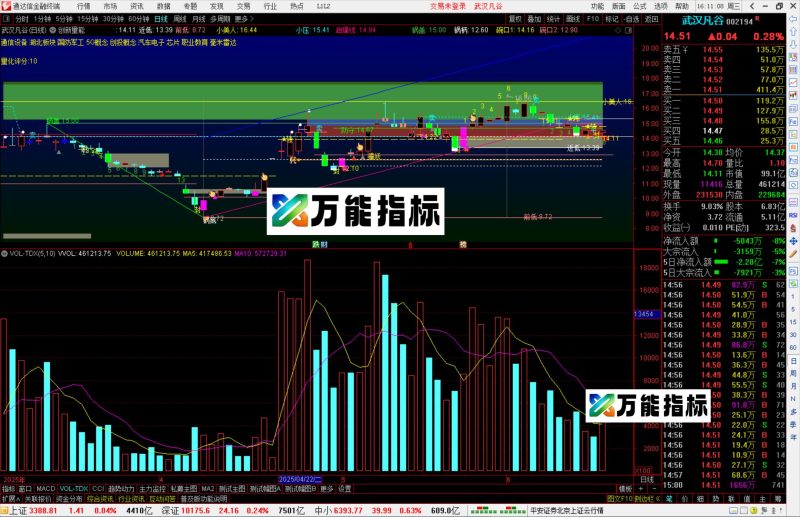800x517 pixels.
Task: Click the back left-arrow icon in right sidebar
Action: 793,19
